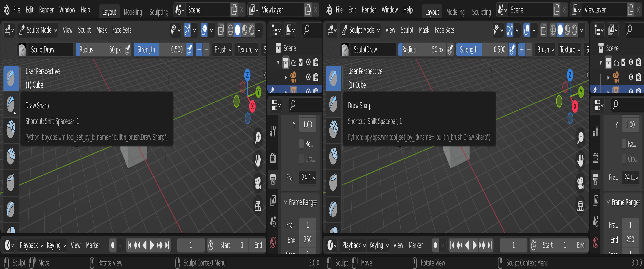Select the Draw Sharp tool in left window

coord(11,104)
